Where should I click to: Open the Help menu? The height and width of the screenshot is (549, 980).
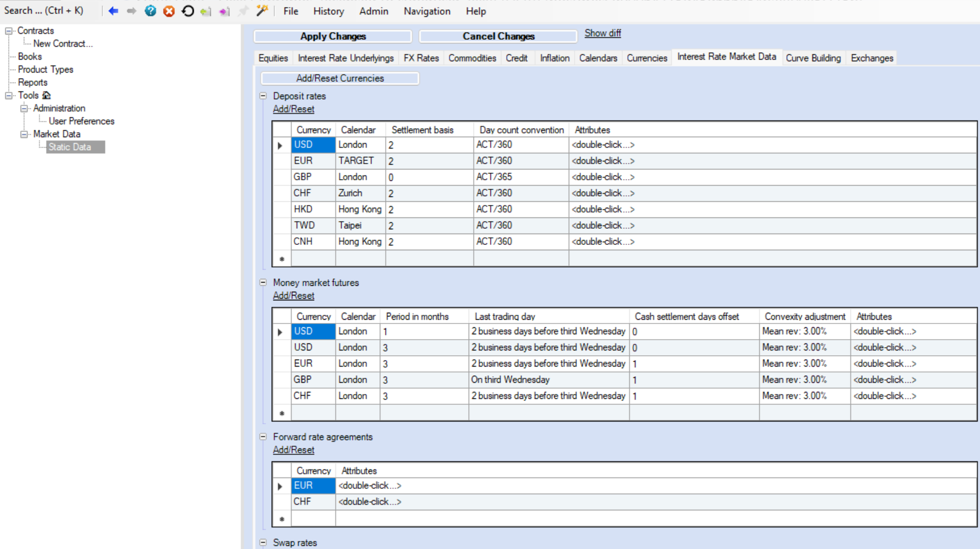pyautogui.click(x=476, y=11)
